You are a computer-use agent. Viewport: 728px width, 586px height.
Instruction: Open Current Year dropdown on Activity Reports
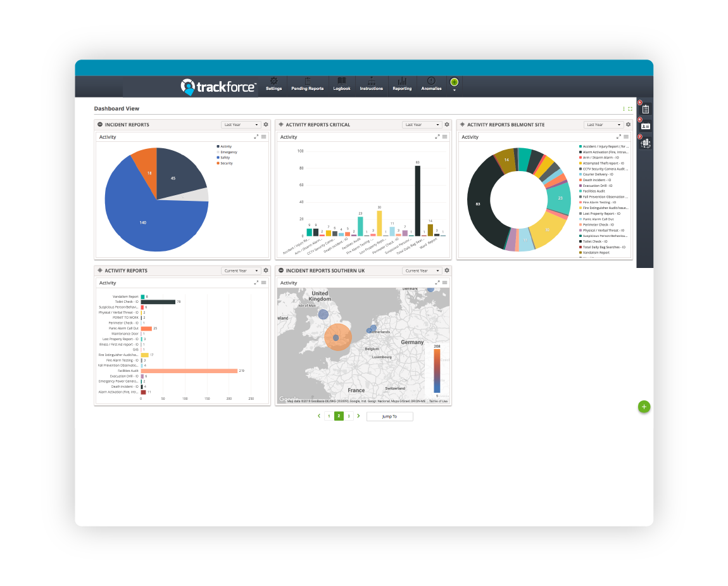coord(241,270)
